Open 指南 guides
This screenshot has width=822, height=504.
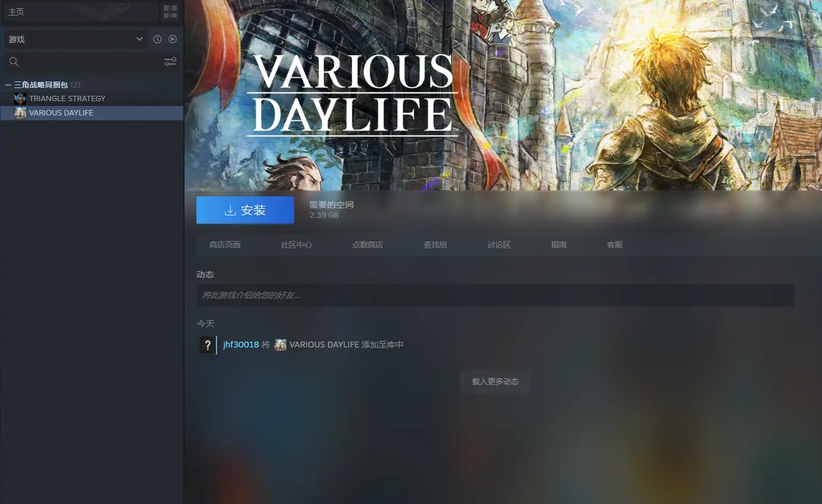click(x=559, y=245)
